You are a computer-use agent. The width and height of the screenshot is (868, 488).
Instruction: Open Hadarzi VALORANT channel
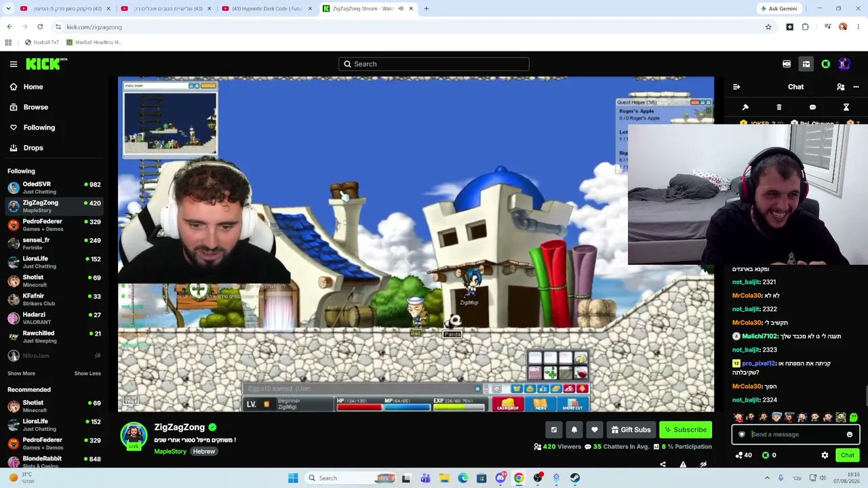click(x=54, y=318)
